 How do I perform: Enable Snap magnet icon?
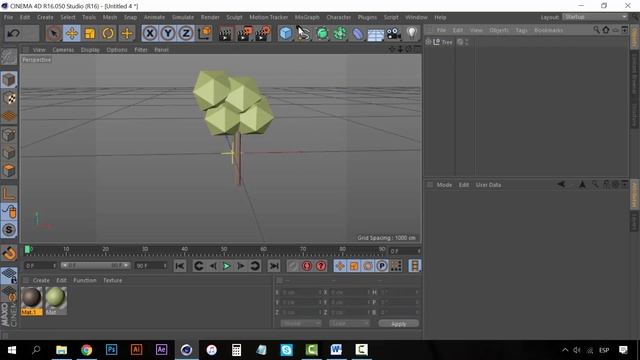9,253
